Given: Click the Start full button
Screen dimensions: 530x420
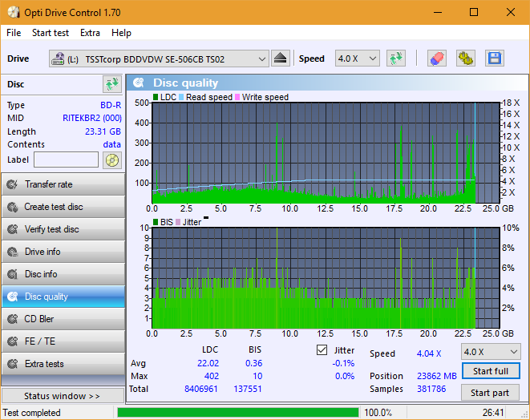Looking at the screenshot, I should pos(491,371).
